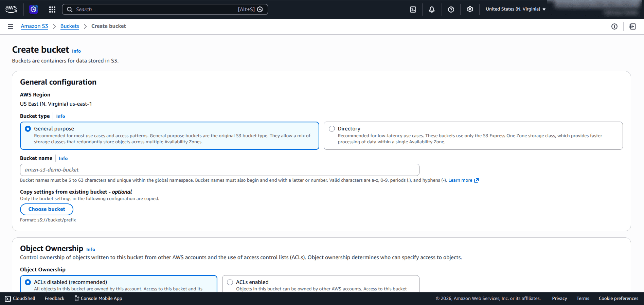Click the search magnifier icon
The image size is (644, 305).
click(x=70, y=10)
